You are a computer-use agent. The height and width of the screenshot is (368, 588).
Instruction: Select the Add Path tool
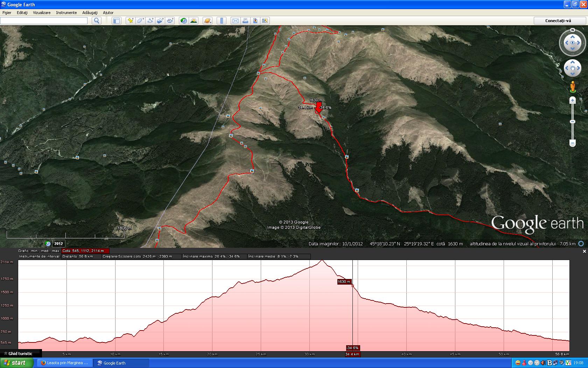click(150, 21)
